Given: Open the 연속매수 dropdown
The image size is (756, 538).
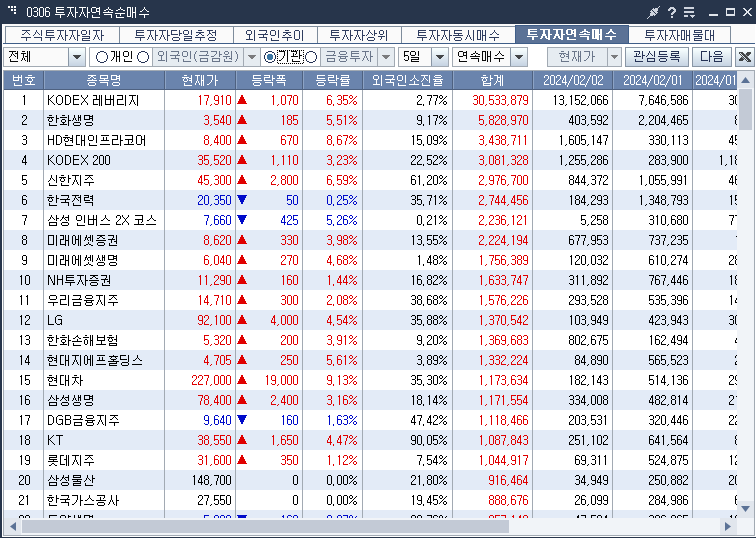Looking at the screenshot, I should 519,57.
